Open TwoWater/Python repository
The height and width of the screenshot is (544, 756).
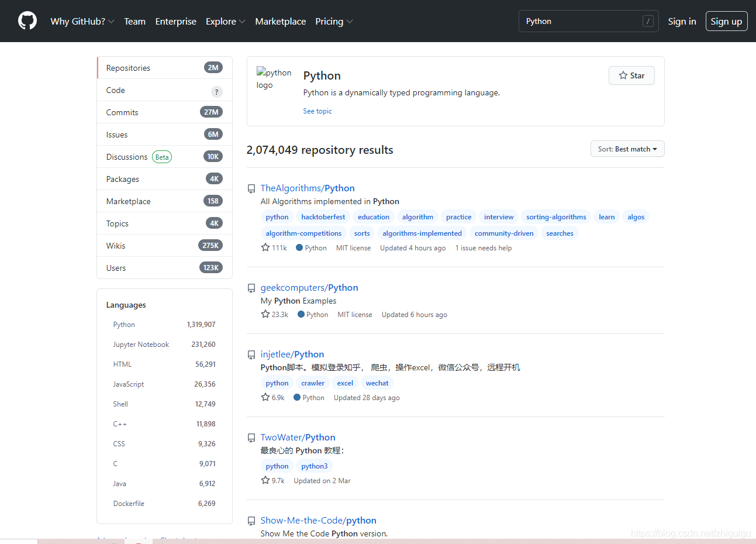coord(298,438)
